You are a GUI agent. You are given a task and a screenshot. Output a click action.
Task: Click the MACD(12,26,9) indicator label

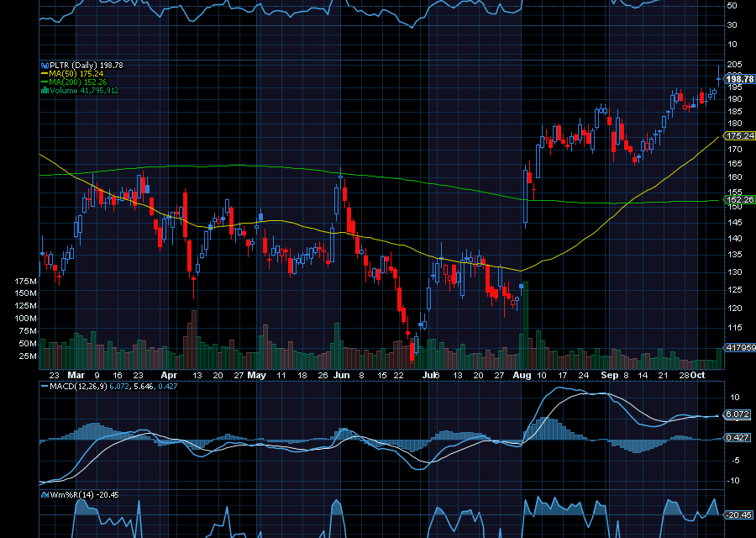click(79, 387)
